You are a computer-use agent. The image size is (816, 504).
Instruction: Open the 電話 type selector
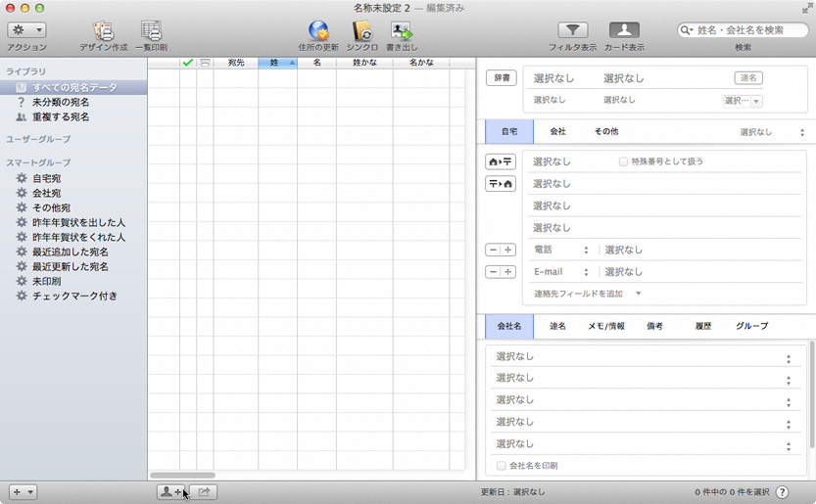pos(561,250)
